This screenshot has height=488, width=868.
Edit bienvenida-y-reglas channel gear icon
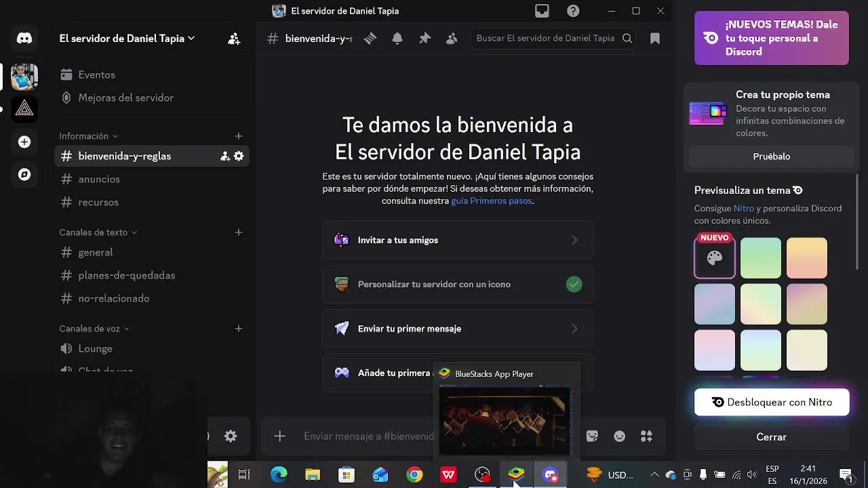239,156
